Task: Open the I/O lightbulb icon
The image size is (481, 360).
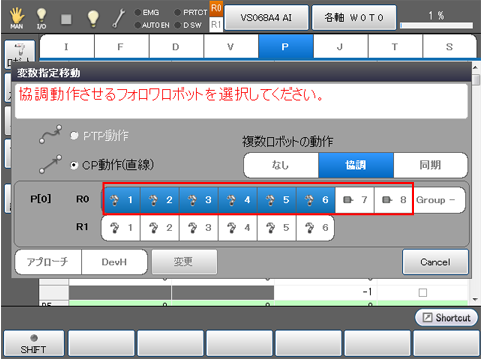Action: tap(41, 18)
